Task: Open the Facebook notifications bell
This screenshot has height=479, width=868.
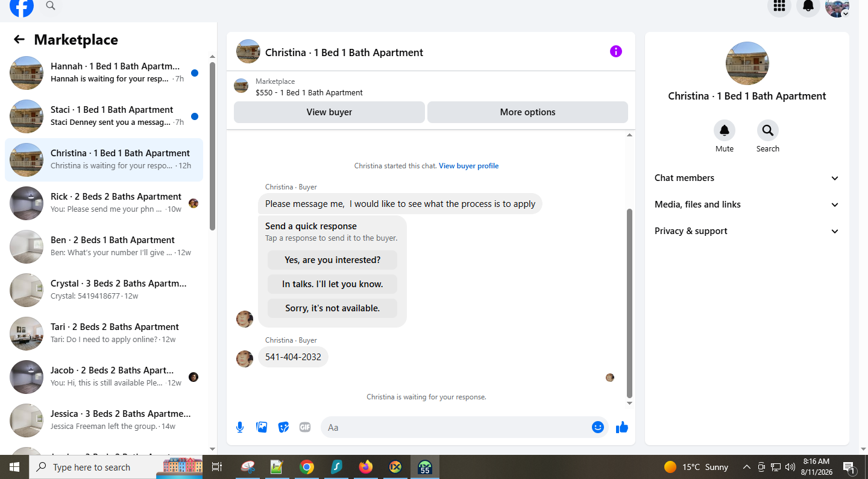Action: point(808,6)
